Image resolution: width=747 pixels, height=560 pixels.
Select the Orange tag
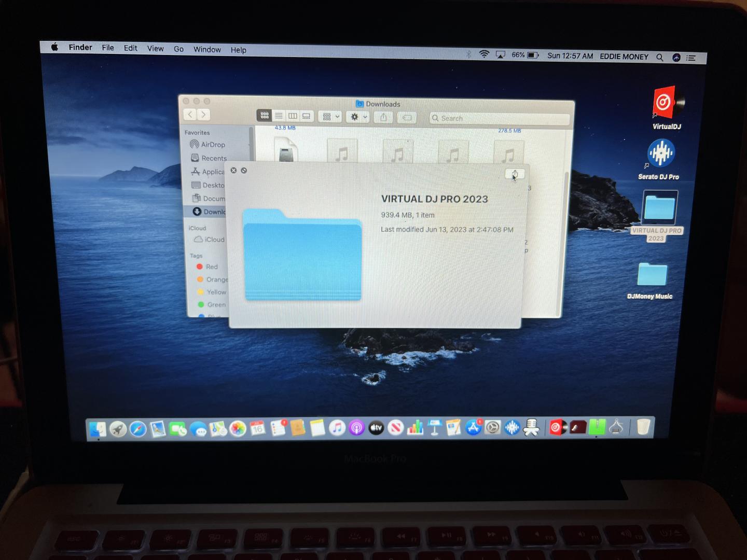pyautogui.click(x=212, y=279)
